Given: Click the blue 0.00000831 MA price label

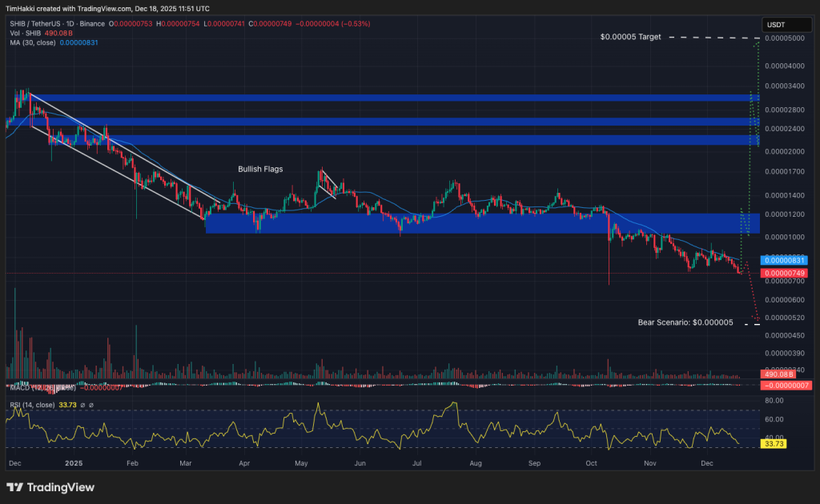Looking at the screenshot, I should (x=786, y=260).
